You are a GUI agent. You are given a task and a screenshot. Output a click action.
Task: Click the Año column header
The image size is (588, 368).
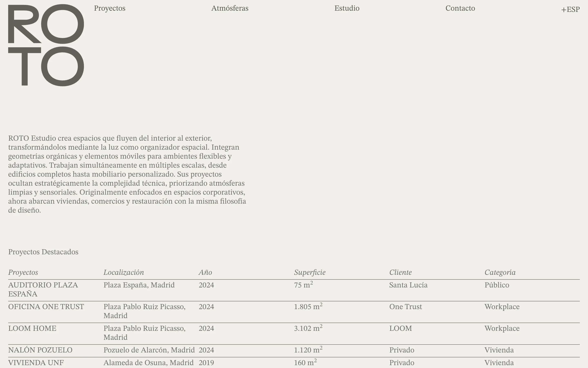pyautogui.click(x=205, y=272)
